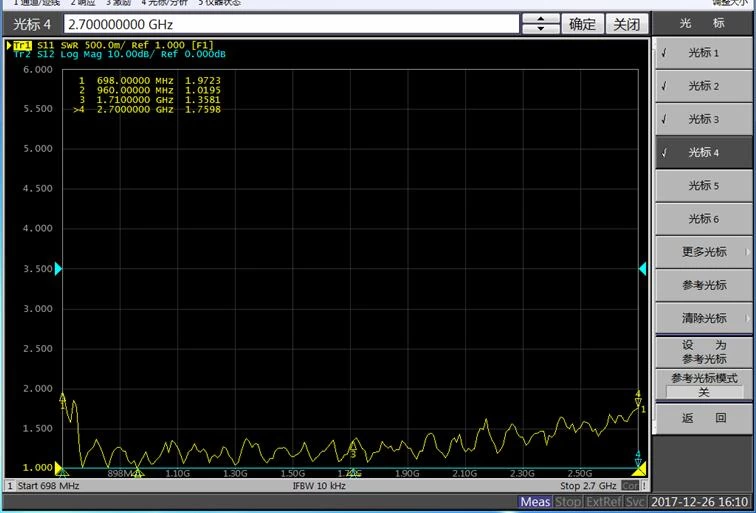Click the ExtRef status indicator
The width and height of the screenshot is (756, 513).
[603, 502]
